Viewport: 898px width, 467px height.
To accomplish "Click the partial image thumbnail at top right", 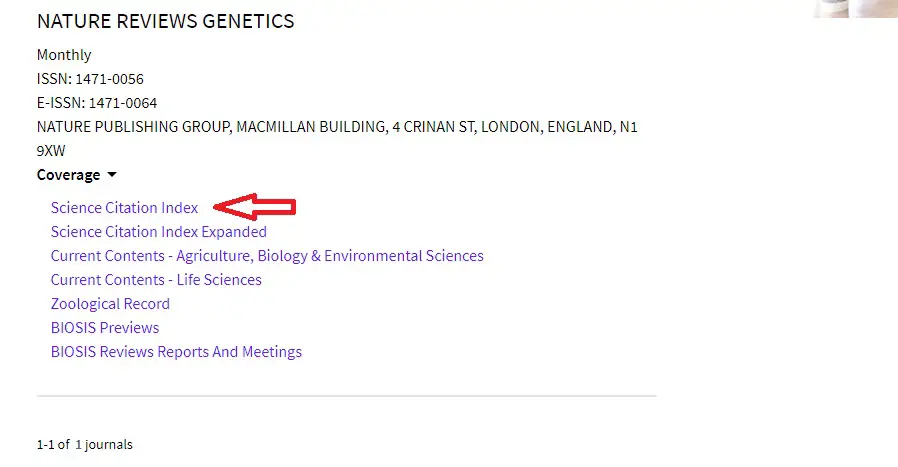I will coord(855,9).
